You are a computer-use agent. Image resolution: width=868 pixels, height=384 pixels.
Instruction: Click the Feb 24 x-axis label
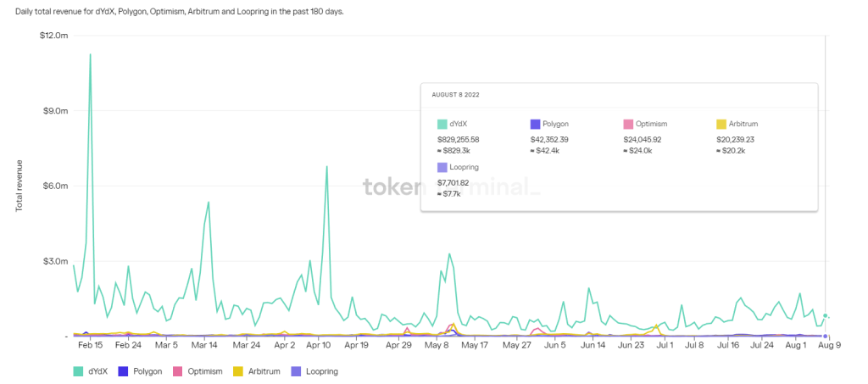128,345
